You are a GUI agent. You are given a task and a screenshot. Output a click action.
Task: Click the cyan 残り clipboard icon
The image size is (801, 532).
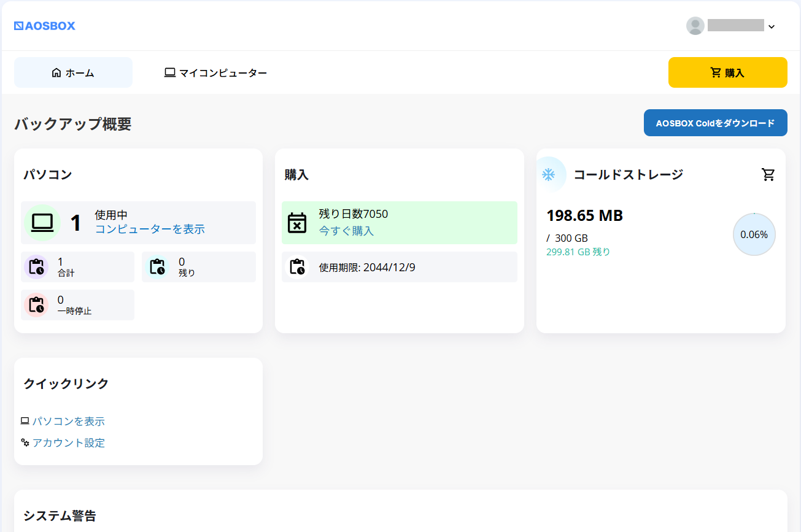click(157, 267)
